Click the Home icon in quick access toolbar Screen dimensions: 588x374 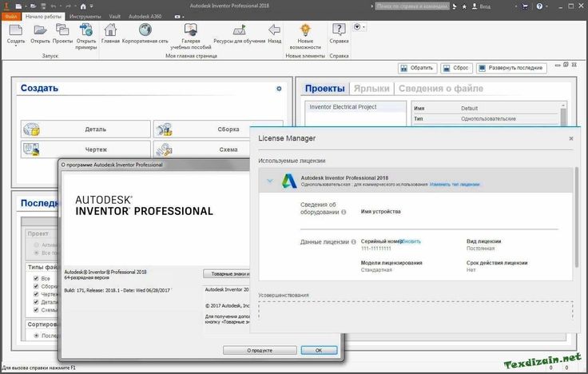[83, 6]
